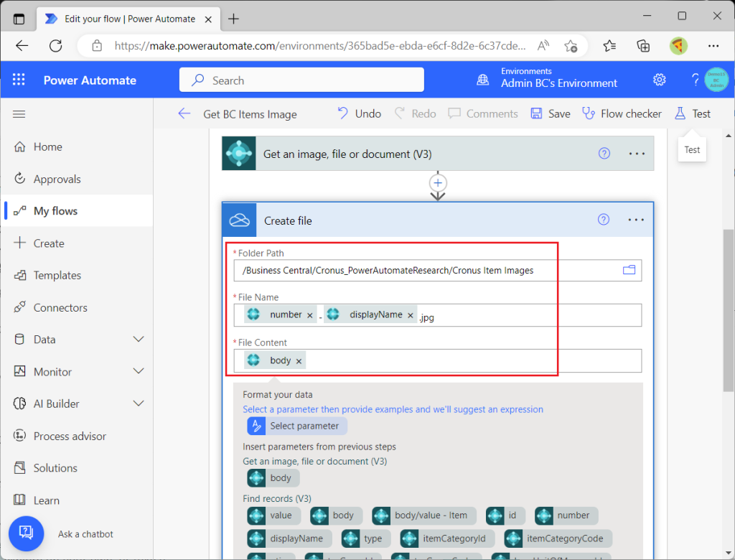The width and height of the screenshot is (735, 560).
Task: Remove the displayName token from File Name
Action: (410, 315)
